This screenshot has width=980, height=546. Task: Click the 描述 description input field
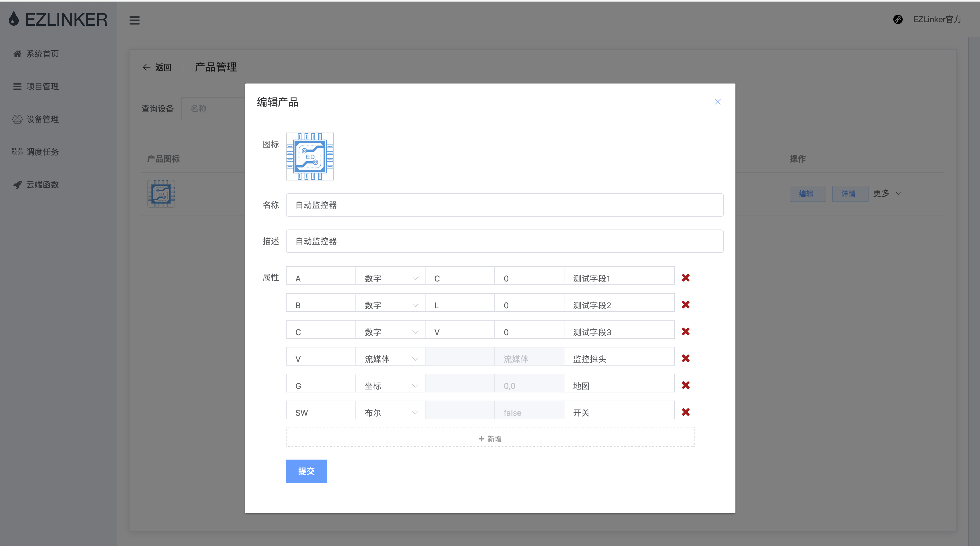(x=505, y=241)
